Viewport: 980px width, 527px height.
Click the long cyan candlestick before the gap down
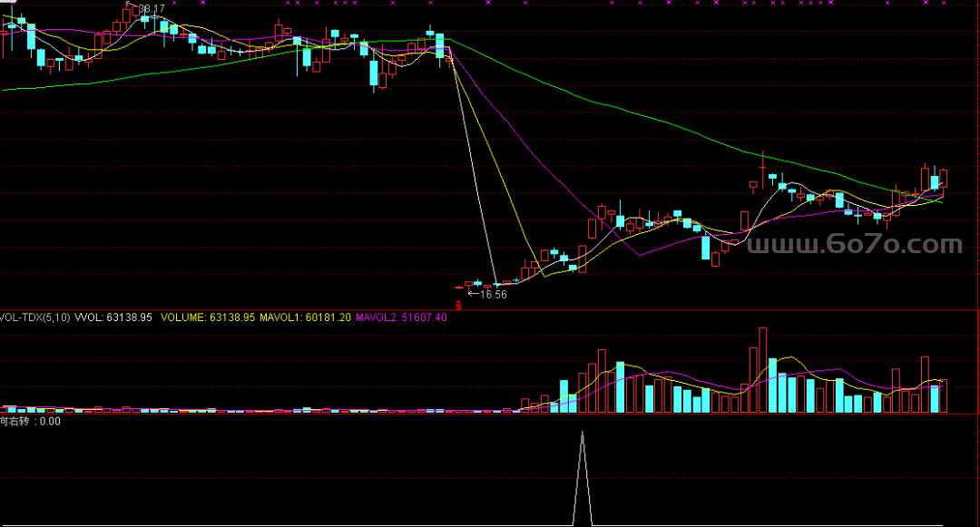(440, 45)
